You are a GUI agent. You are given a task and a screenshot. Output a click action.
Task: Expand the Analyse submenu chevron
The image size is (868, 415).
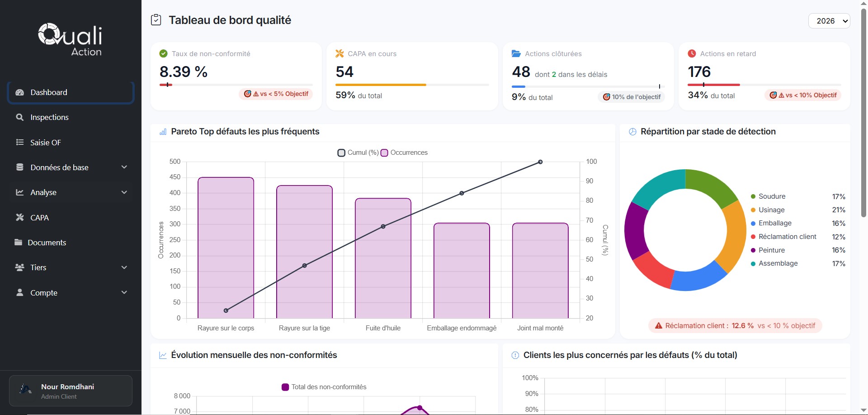pyautogui.click(x=124, y=192)
